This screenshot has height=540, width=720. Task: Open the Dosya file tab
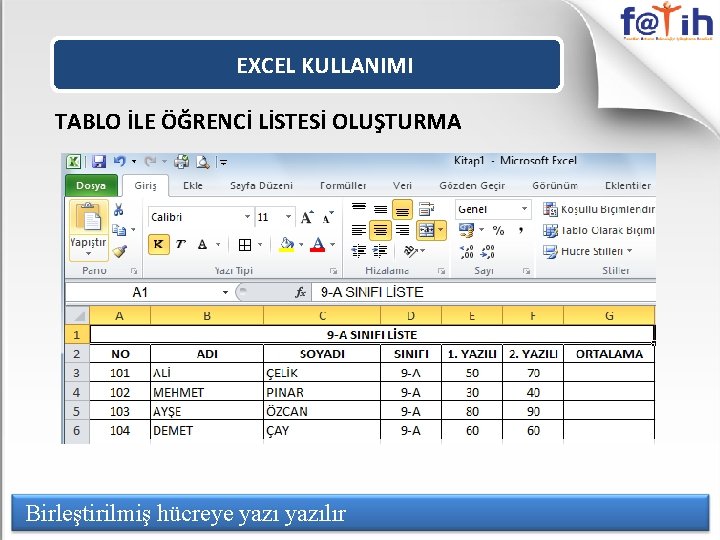pos(91,186)
